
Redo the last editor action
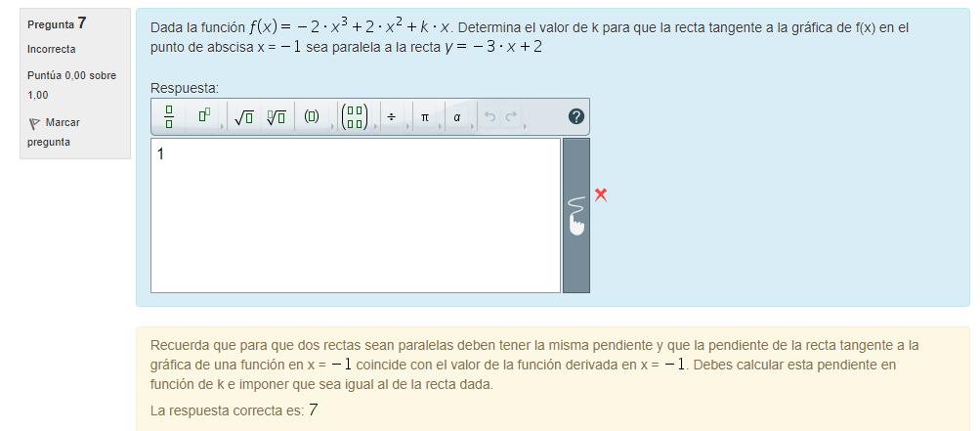[x=510, y=117]
